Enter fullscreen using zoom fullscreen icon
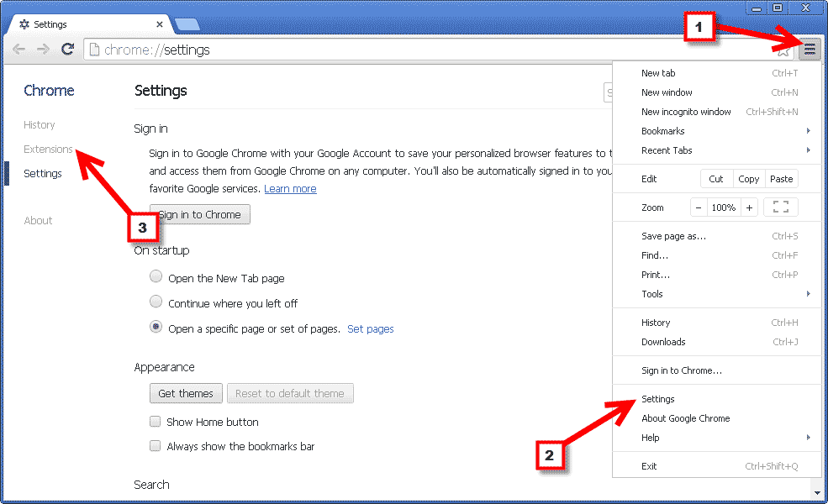Viewport: 828px width, 504px height. click(x=780, y=207)
